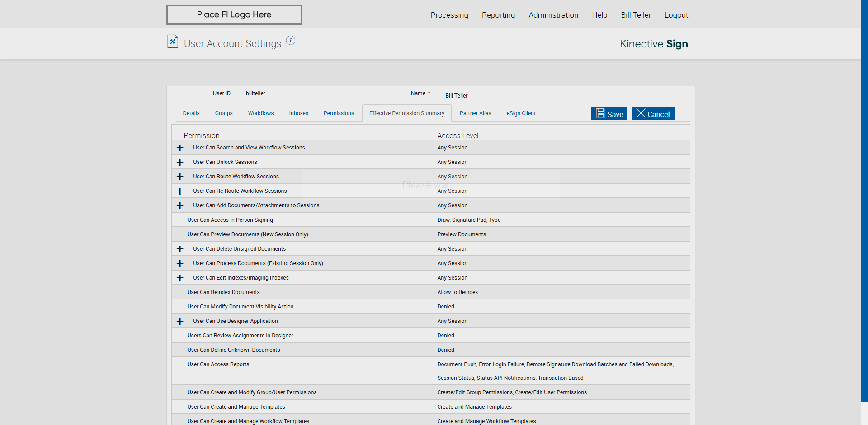Click the User Account Settings page icon
Screen dimensions: 868x425
173,42
